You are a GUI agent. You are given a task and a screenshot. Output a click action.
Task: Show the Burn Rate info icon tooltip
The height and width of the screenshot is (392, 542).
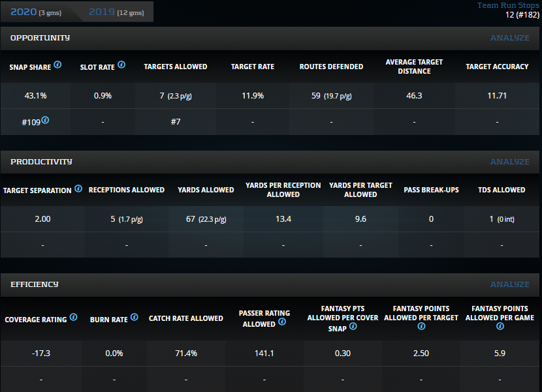135,318
